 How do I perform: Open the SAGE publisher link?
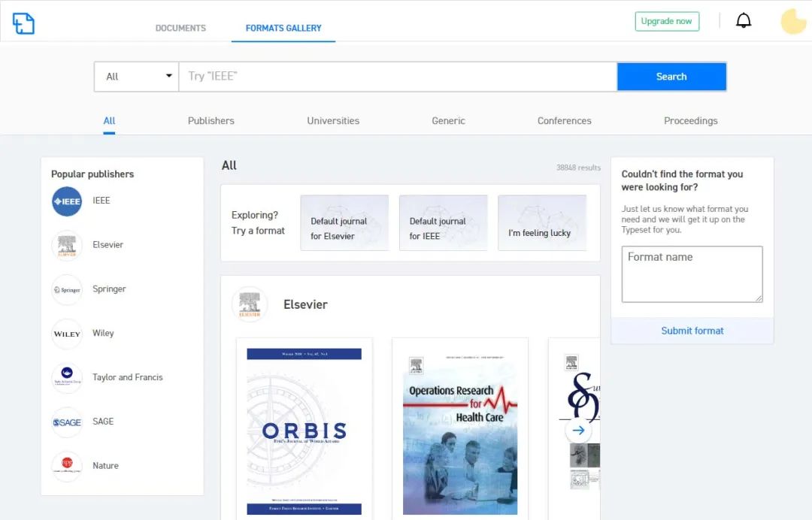pos(103,421)
